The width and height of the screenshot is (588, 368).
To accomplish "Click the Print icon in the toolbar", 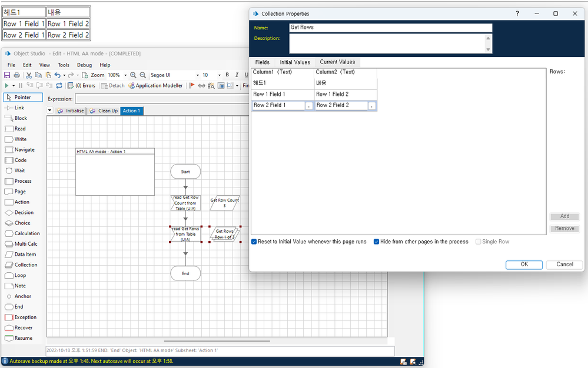I will click(16, 75).
